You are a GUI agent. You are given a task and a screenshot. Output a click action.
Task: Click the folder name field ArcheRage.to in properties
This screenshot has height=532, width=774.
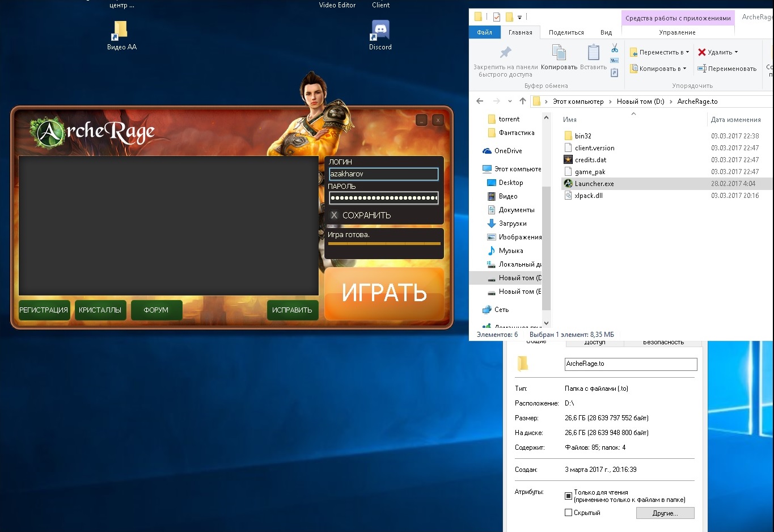631,364
